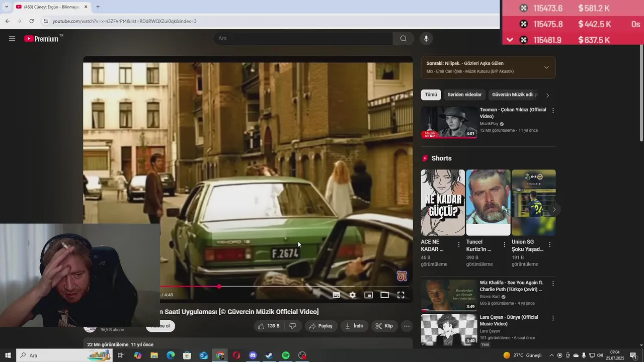Open the Windows Start menu
Viewport: 644px width, 362px height.
8,355
